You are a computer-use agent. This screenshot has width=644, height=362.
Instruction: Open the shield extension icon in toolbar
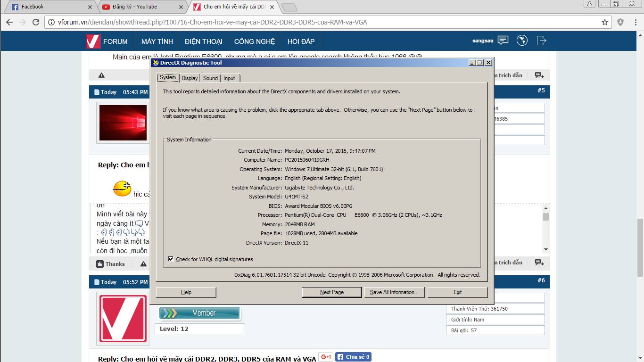(620, 22)
